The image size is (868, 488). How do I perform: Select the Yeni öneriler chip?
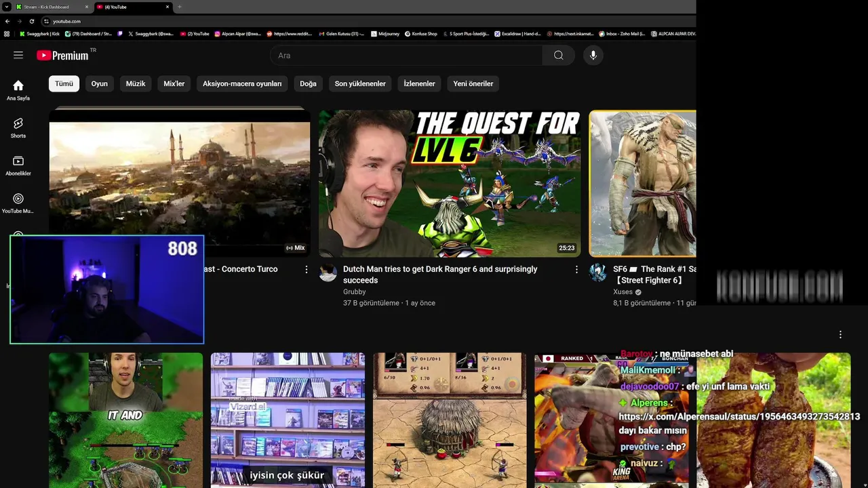click(x=473, y=83)
